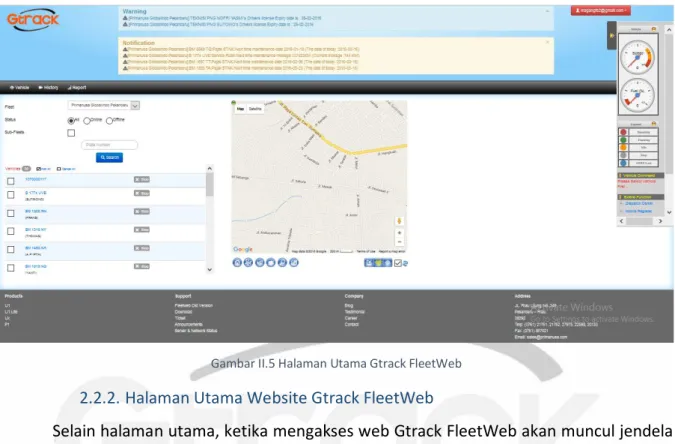The image size is (675, 444).
Task: Click the grey button in the first vehicle row
Action: point(142,180)
